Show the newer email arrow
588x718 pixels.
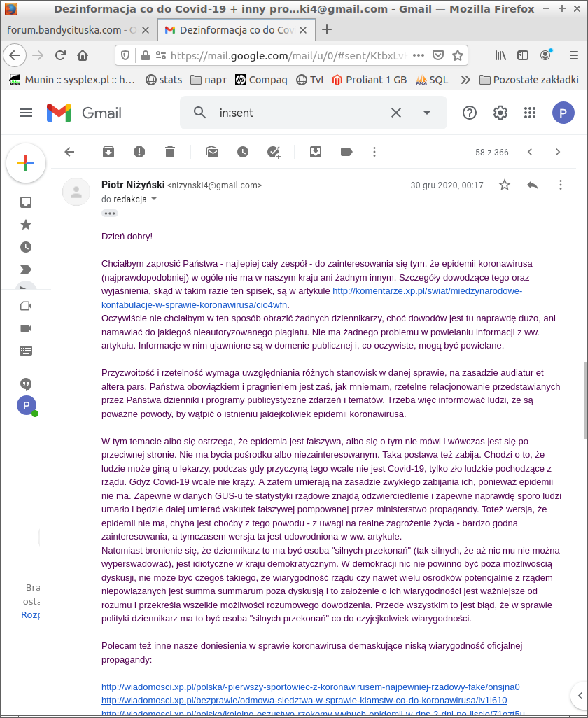pos(530,152)
